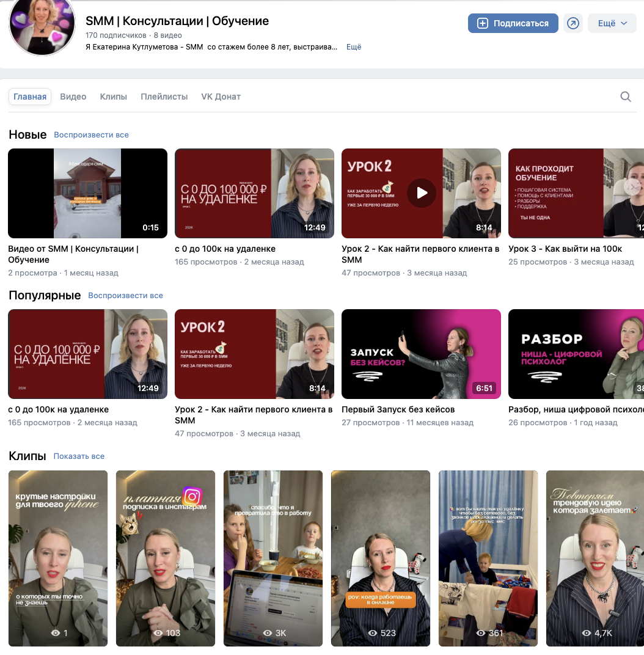Open 'с 0 до 100к на удаленке' title in Популярные
Viewport: 644px width, 655px height.
click(59, 409)
